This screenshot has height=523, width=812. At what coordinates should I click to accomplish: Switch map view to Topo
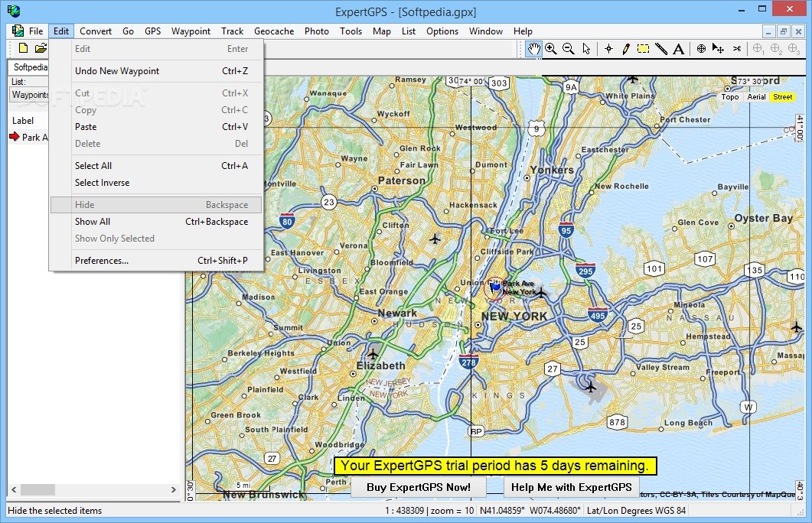(x=730, y=97)
